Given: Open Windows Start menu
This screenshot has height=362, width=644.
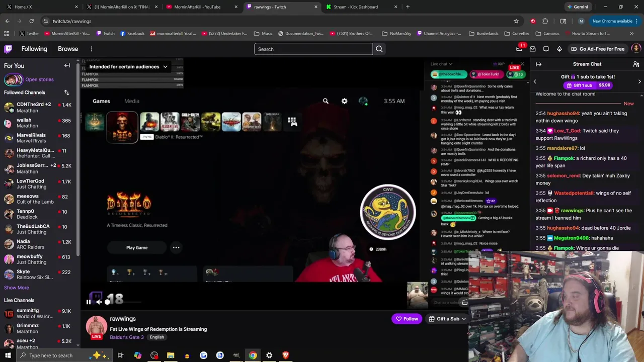Looking at the screenshot, I should tap(8, 355).
